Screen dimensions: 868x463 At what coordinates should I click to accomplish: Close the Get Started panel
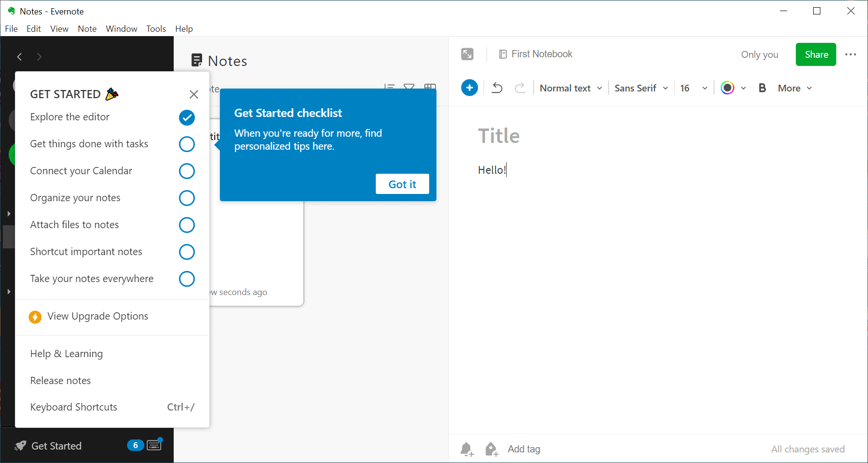tap(194, 94)
